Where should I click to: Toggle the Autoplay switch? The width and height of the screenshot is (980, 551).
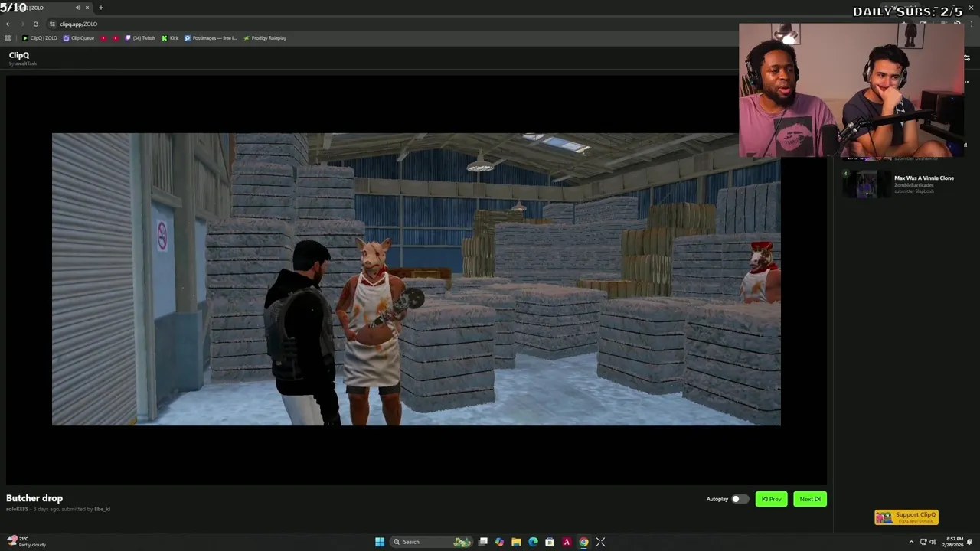(x=740, y=499)
